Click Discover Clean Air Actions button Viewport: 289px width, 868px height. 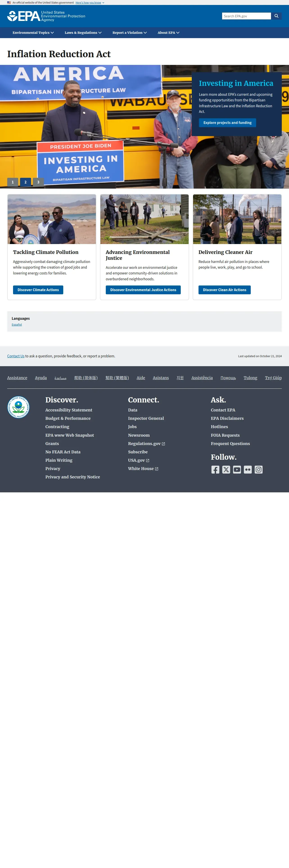coord(224,290)
